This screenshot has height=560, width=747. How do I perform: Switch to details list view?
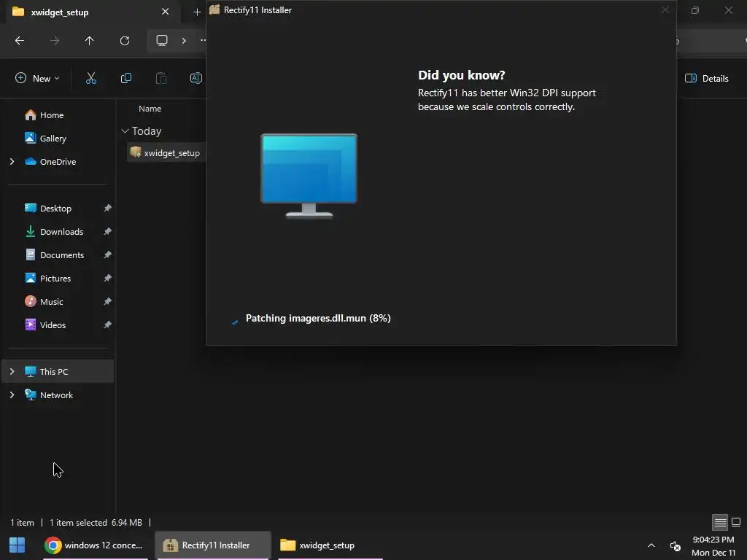tap(720, 522)
